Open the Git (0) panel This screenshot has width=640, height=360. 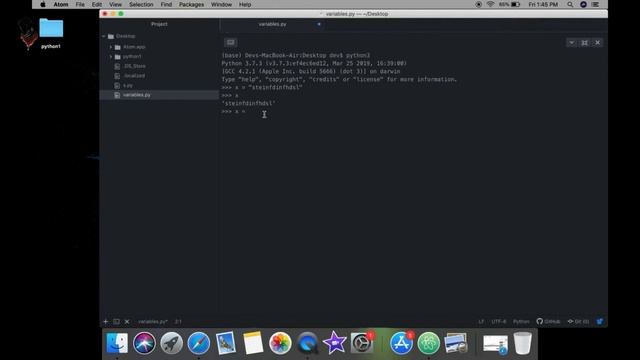tap(578, 322)
